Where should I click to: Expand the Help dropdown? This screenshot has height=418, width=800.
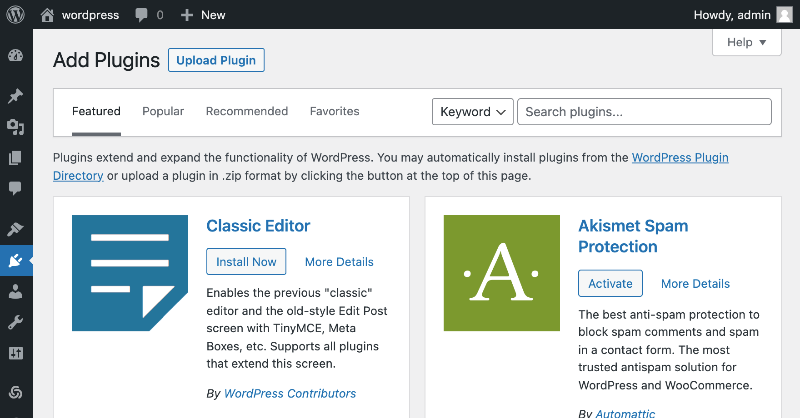[746, 42]
